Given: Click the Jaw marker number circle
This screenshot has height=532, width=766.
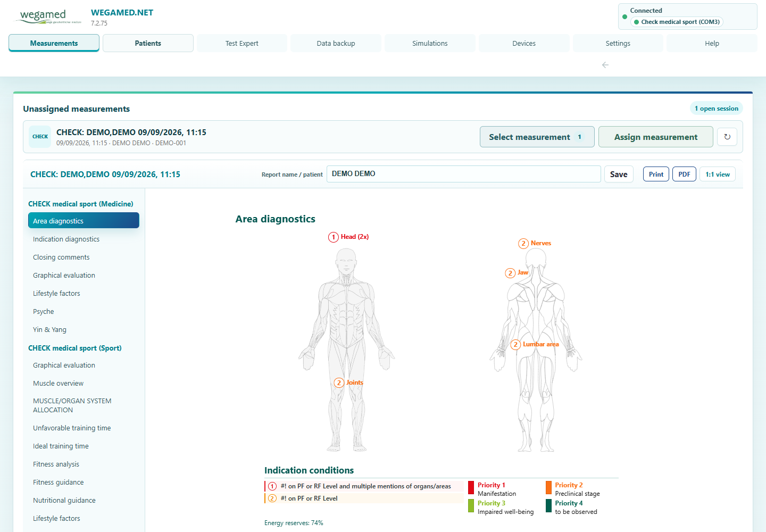Looking at the screenshot, I should point(510,273).
